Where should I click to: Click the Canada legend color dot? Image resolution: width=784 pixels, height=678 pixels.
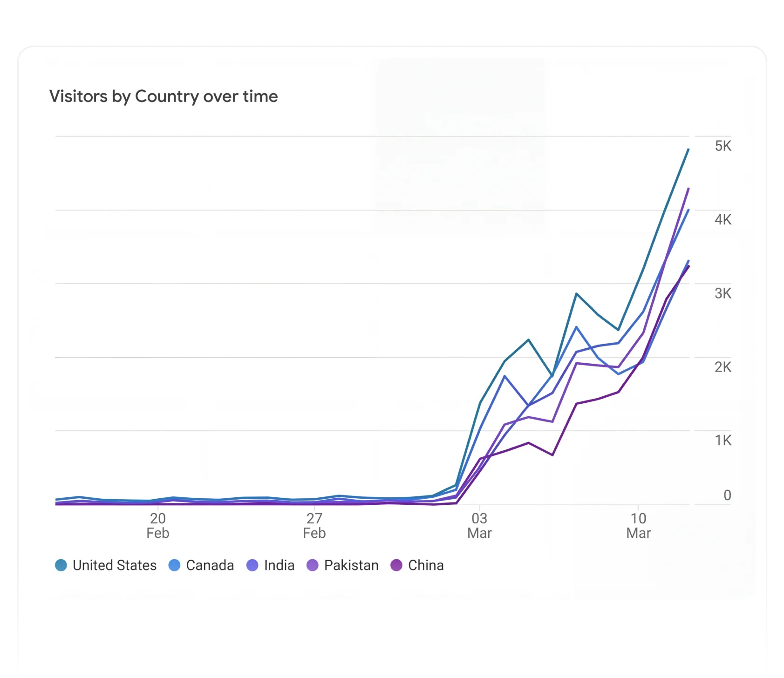(x=174, y=565)
